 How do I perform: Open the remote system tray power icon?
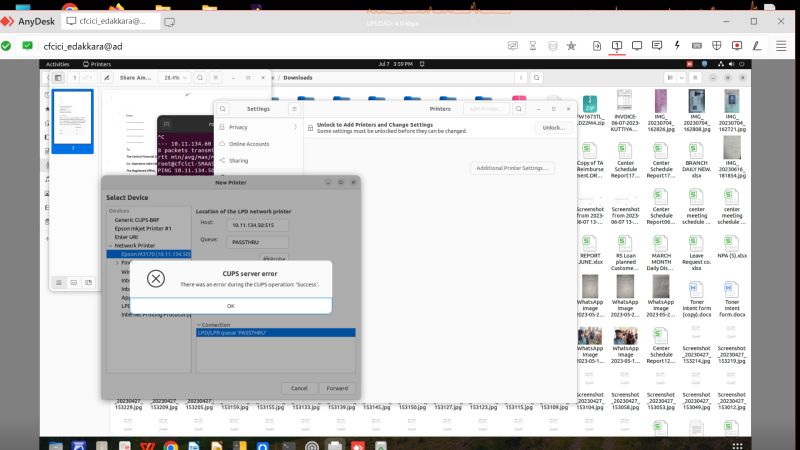(742, 64)
